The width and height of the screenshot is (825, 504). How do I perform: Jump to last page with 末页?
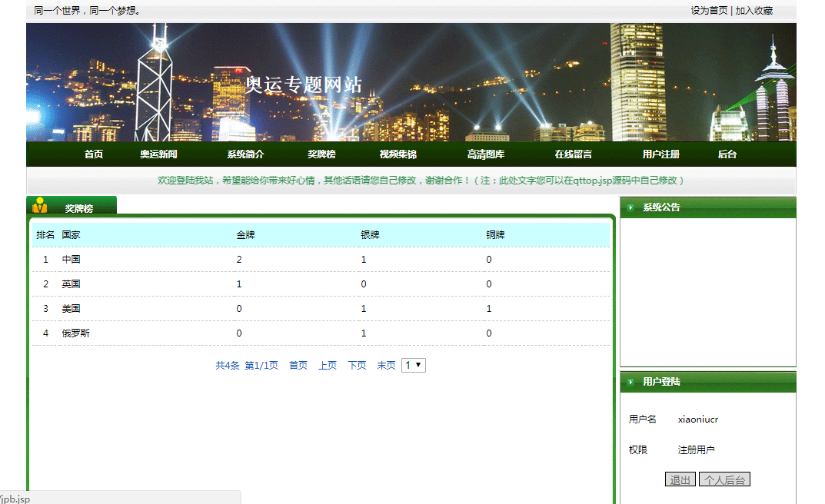(386, 365)
